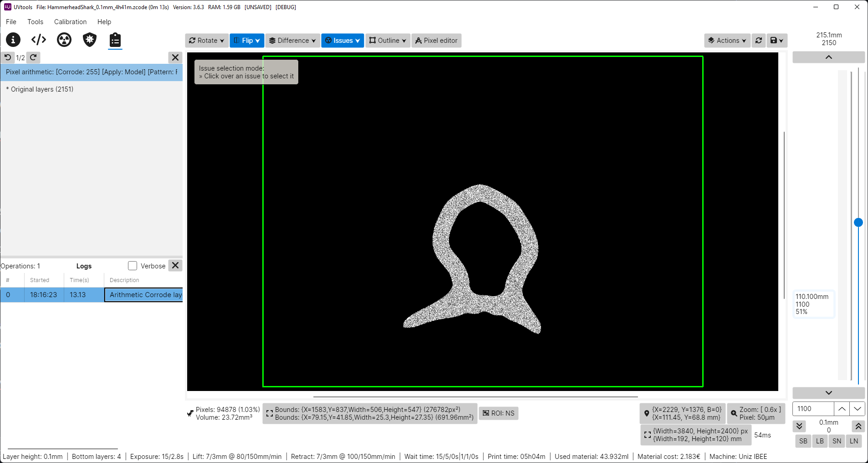868x463 pixels.
Task: Click the SN button under the layer controls
Action: (837, 441)
